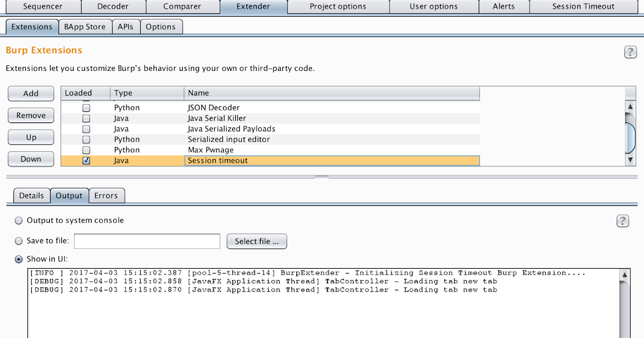Switch to the Decoder tab
Image resolution: width=644 pixels, height=338 pixels.
point(113,6)
